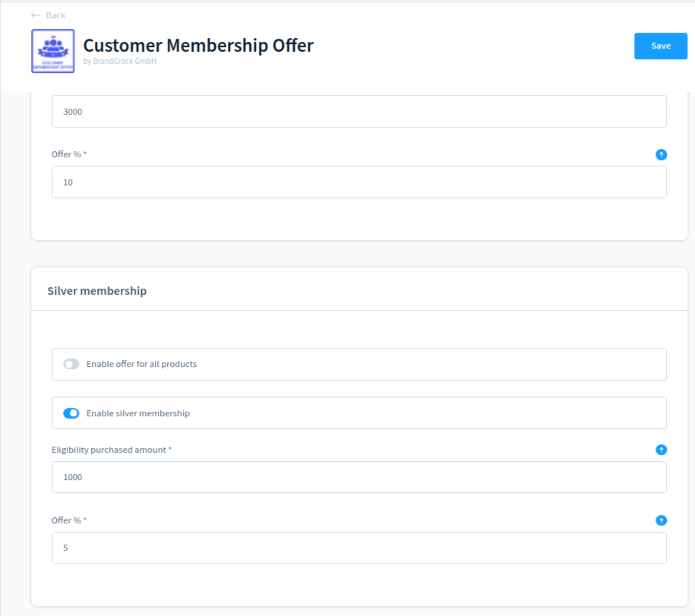Click the silver Offer % label
Viewport: 695px width, 616px height.
pyautogui.click(x=66, y=520)
